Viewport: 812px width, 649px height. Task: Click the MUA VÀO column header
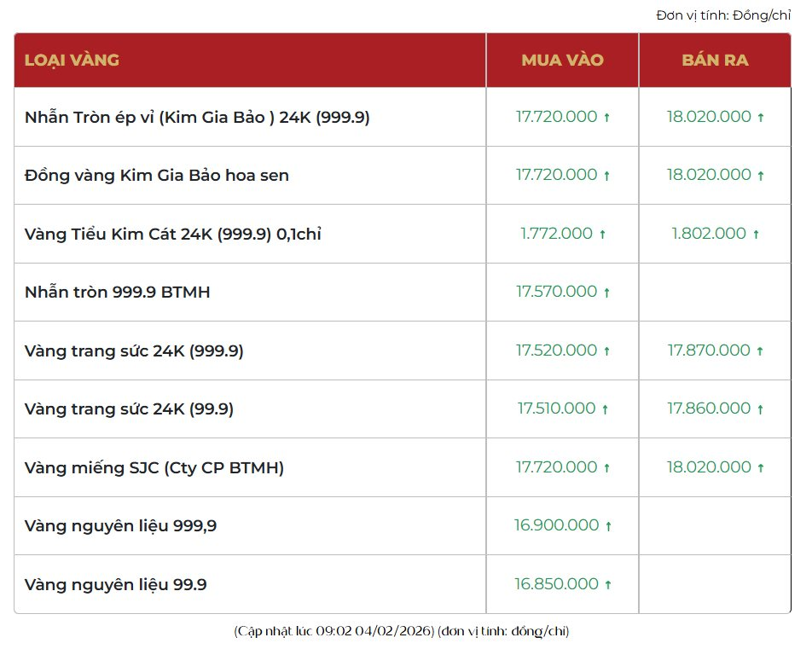562,61
